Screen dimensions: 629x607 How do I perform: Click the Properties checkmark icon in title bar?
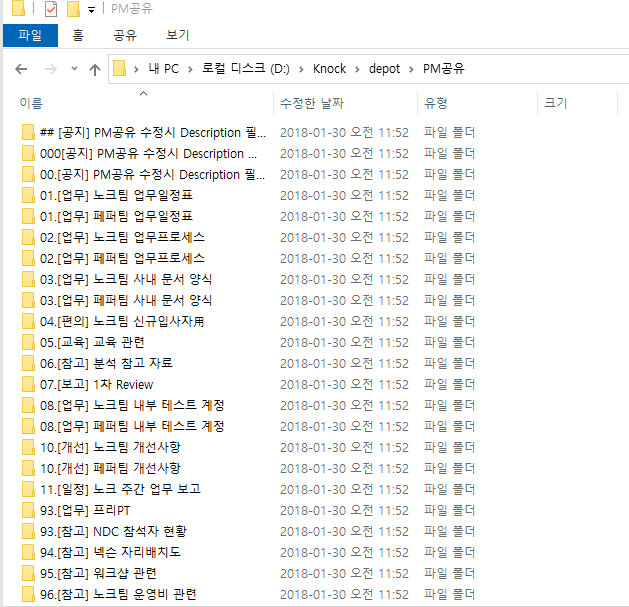(50, 10)
